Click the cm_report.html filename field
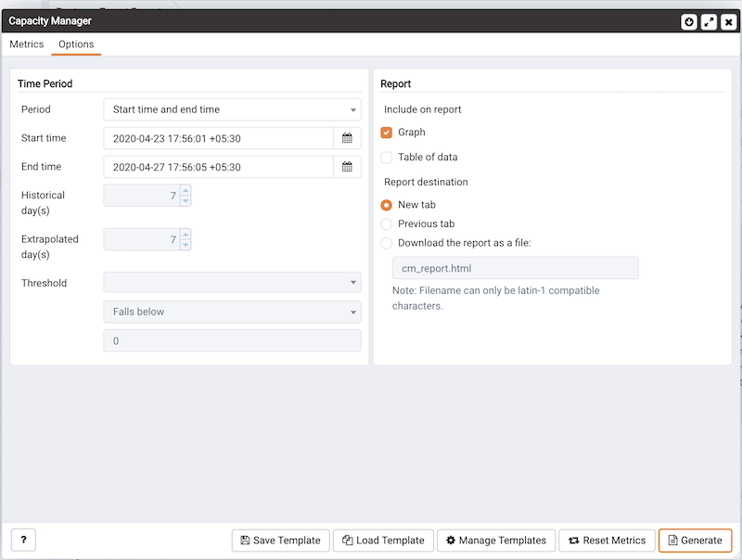 (x=515, y=268)
